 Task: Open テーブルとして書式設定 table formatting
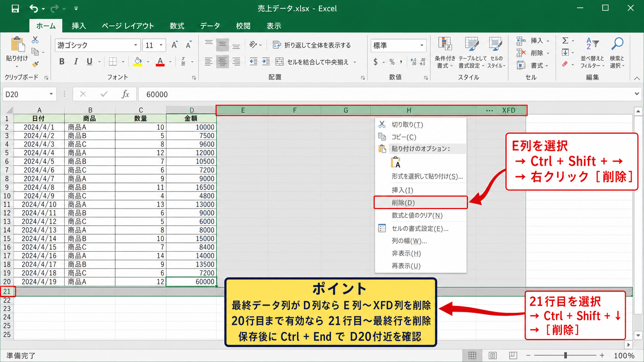472,53
